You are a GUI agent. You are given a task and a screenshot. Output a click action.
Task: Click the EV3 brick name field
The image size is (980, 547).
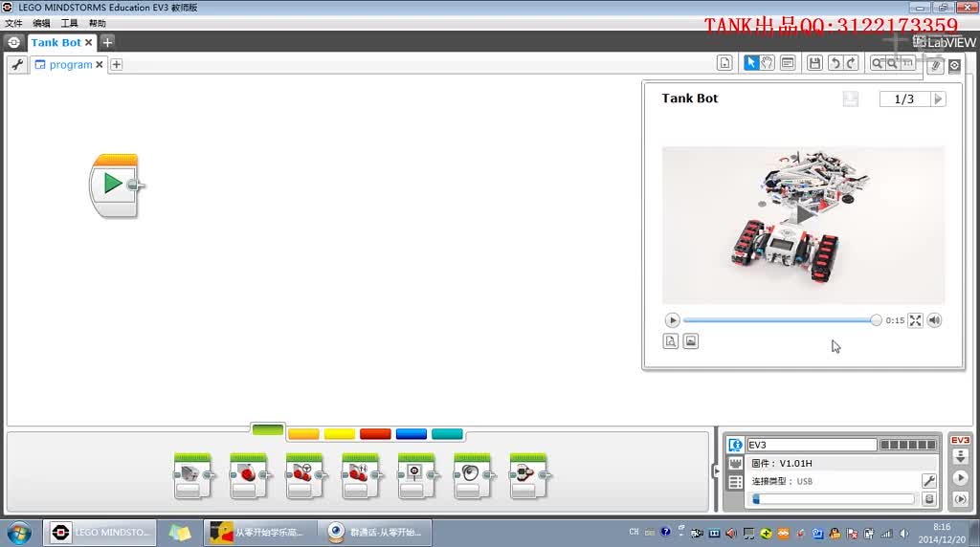click(x=812, y=445)
